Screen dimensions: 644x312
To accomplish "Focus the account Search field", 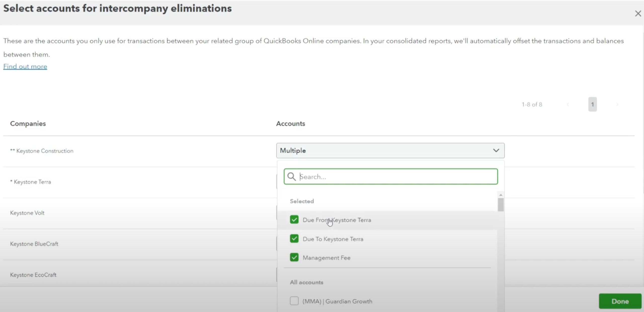I will [x=397, y=177].
